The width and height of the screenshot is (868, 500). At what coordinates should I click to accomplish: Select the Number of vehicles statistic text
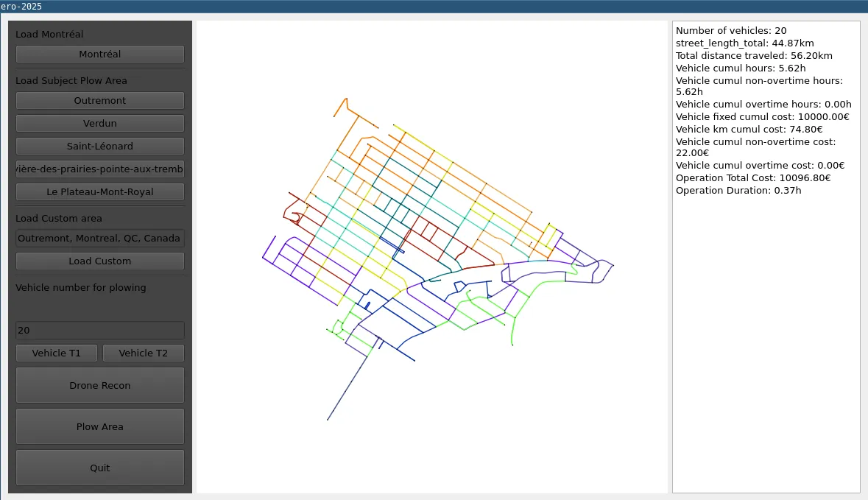[731, 30]
